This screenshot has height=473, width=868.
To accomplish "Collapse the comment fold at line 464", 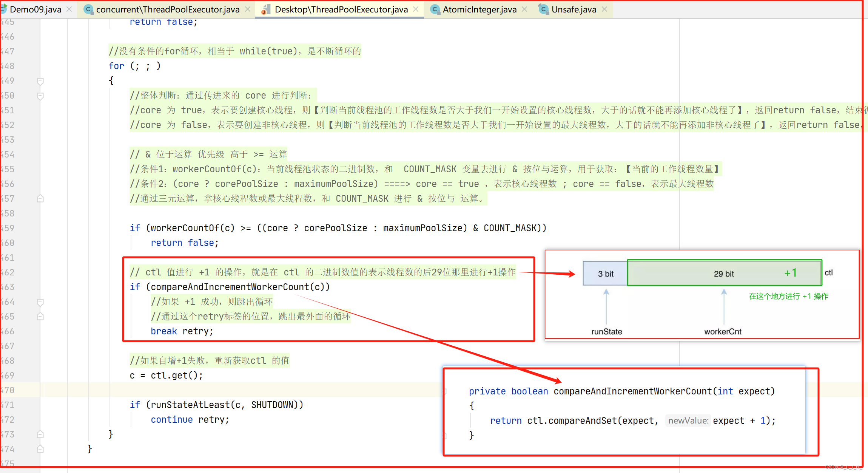I will click(x=40, y=302).
